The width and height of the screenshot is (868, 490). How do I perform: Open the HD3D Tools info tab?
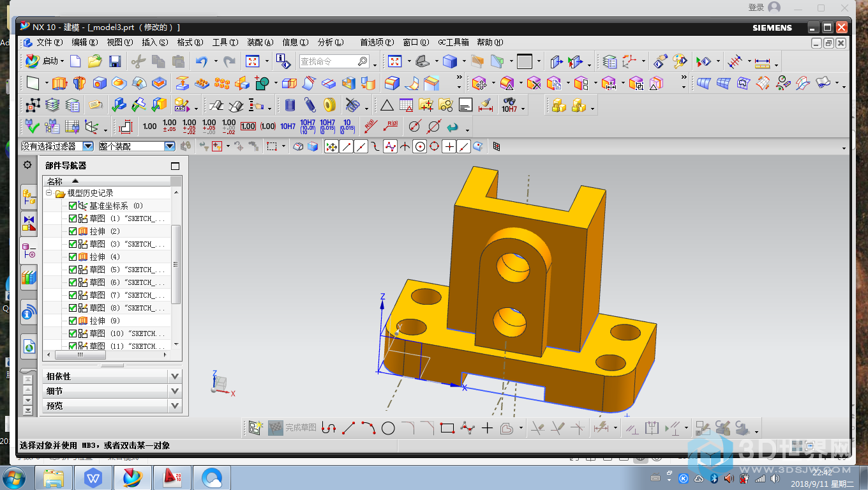[x=29, y=313]
